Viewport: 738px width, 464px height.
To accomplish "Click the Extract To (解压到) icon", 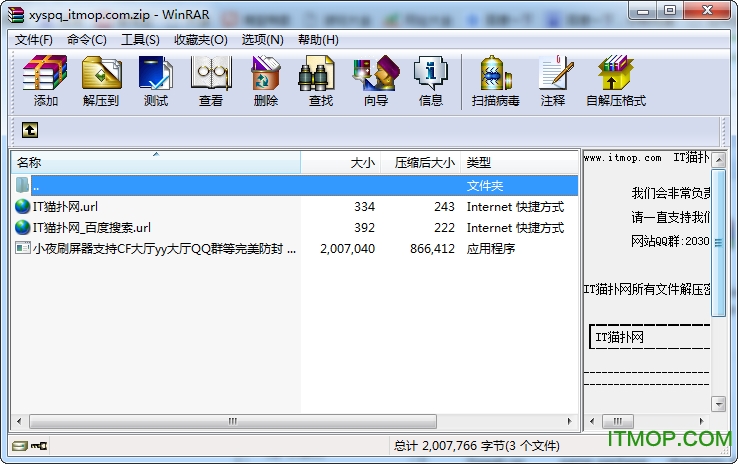I will (101, 73).
